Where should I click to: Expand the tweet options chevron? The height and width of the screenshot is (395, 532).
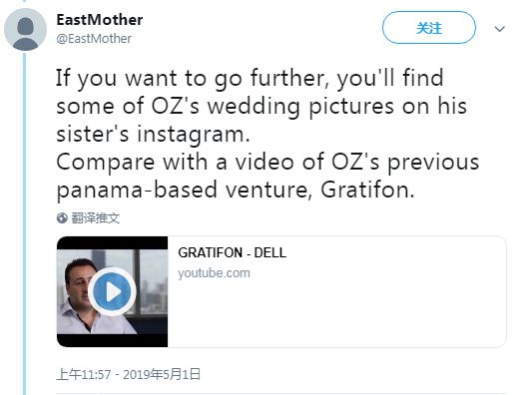point(499,29)
